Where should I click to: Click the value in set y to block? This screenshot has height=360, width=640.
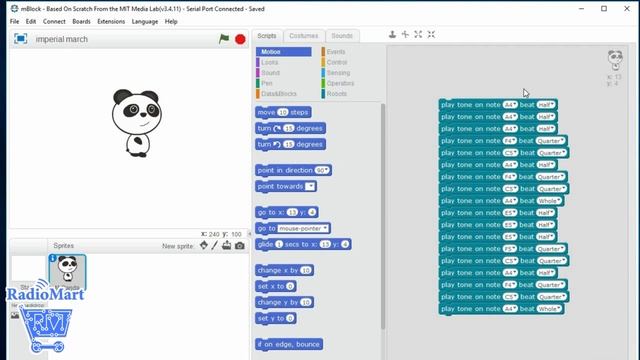point(290,318)
